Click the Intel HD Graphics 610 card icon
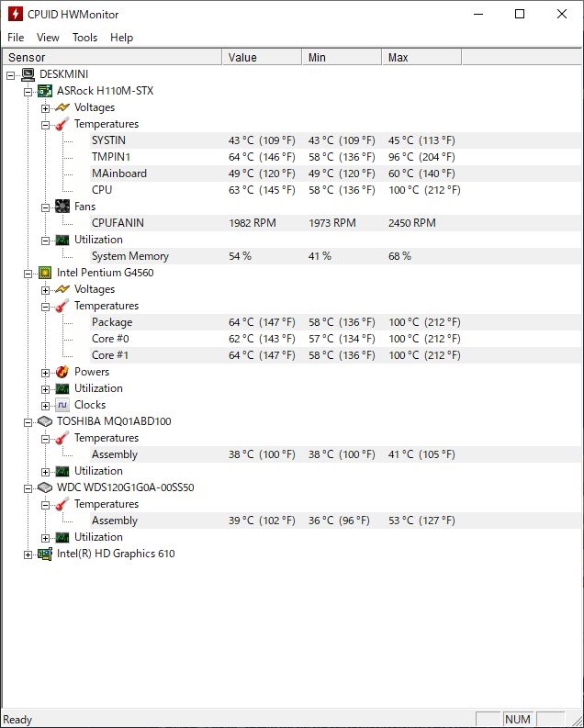Viewport: 584px width, 728px height. click(x=45, y=554)
